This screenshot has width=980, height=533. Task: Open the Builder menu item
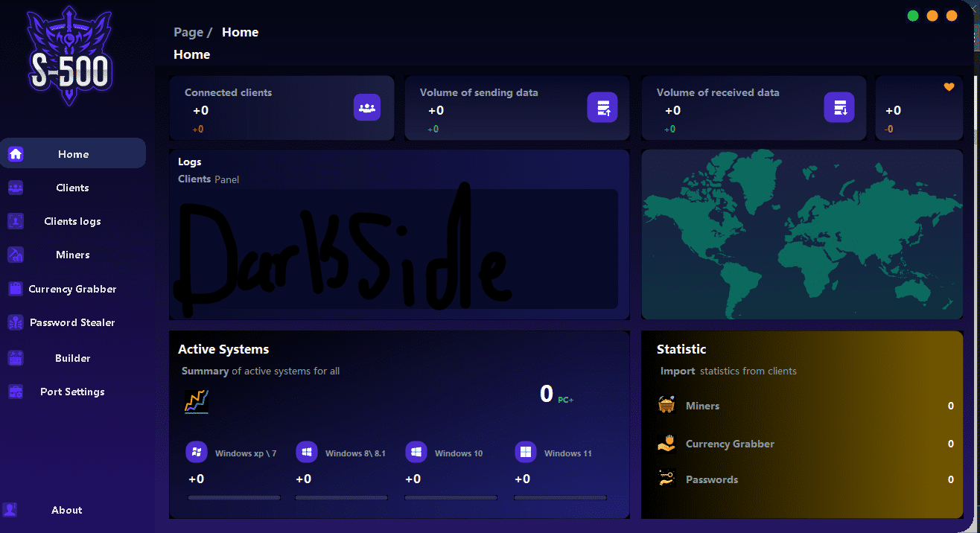coord(73,358)
